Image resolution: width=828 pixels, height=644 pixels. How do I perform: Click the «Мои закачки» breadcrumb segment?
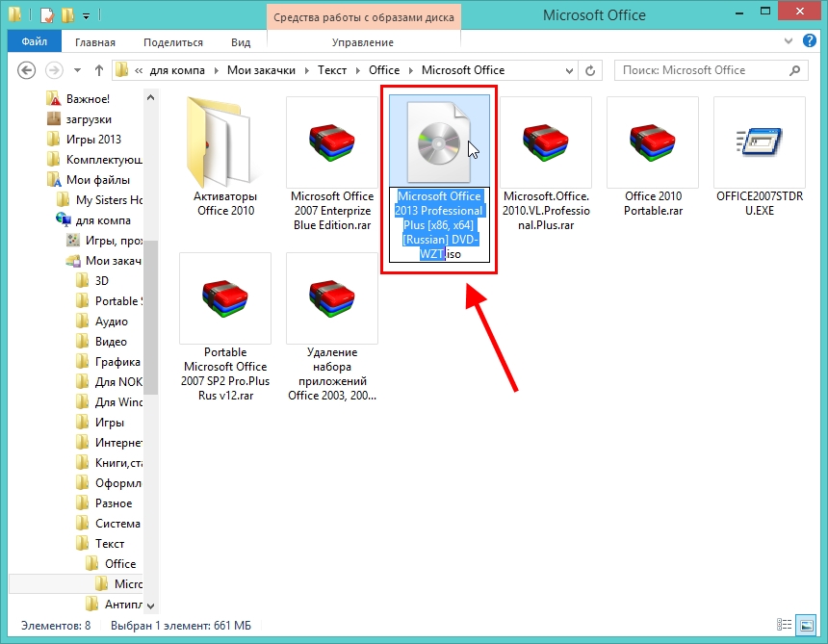coord(261,70)
